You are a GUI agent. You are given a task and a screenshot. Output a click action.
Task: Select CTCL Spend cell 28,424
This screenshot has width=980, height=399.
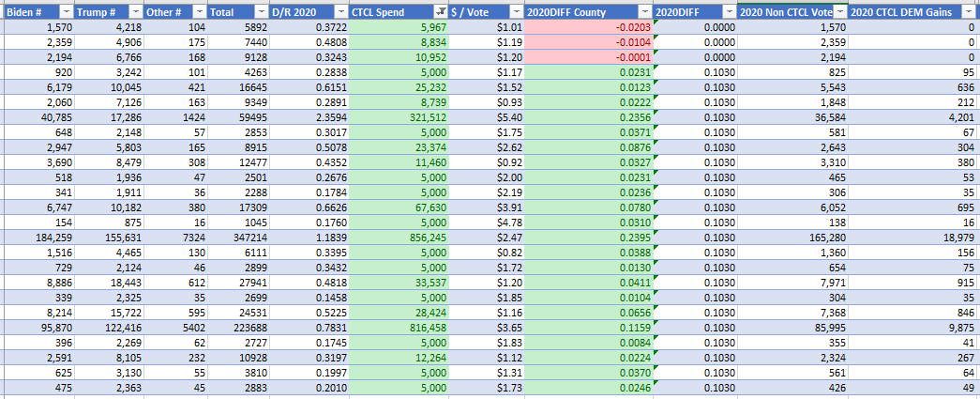[399, 312]
